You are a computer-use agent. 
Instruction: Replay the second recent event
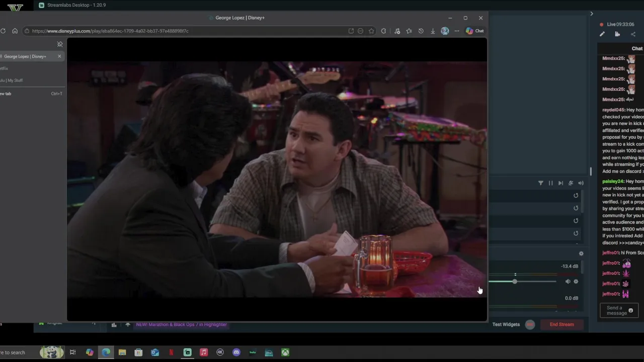tap(576, 208)
